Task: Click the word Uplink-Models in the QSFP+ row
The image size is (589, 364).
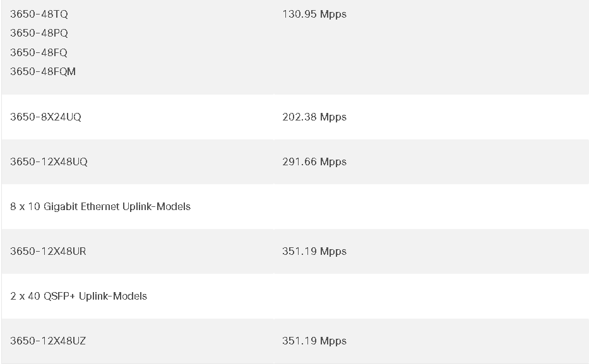Action: [113, 296]
